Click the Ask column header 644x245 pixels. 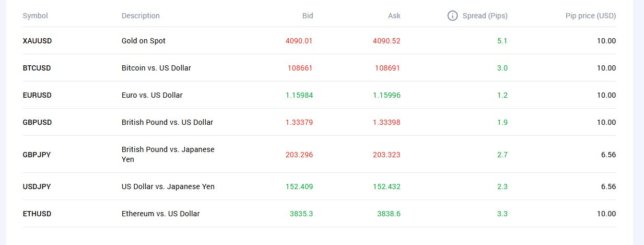tap(394, 16)
